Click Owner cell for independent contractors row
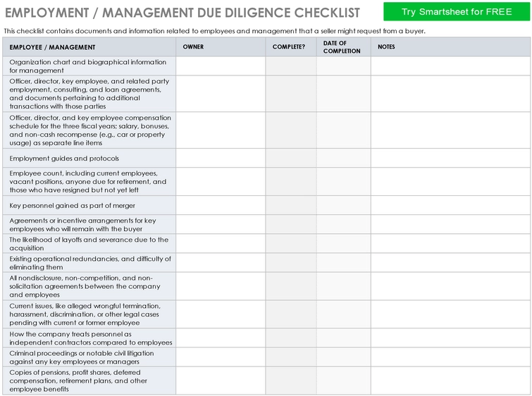This screenshot has width=532, height=396. pos(221,338)
